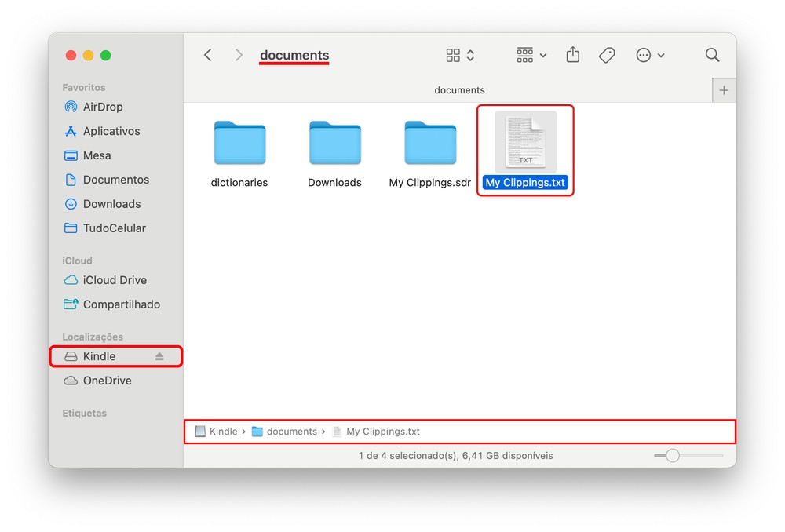Viewport: 785px width, 532px height.
Task: Add a new tab with plus button
Action: 724,90
